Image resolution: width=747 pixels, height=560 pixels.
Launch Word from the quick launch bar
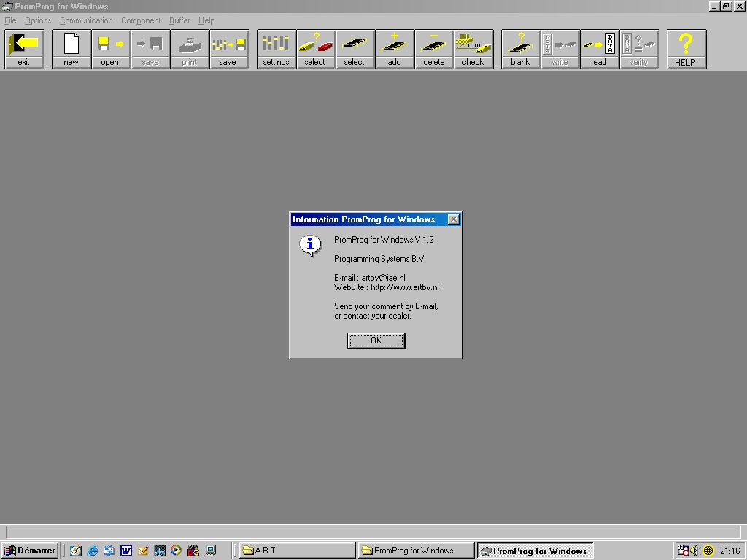(125, 551)
